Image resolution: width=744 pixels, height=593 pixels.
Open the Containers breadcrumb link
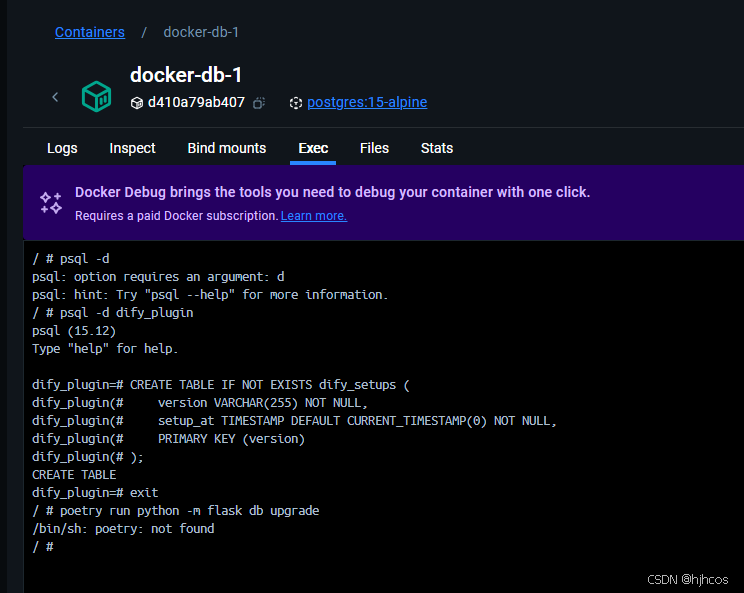pyautogui.click(x=90, y=32)
